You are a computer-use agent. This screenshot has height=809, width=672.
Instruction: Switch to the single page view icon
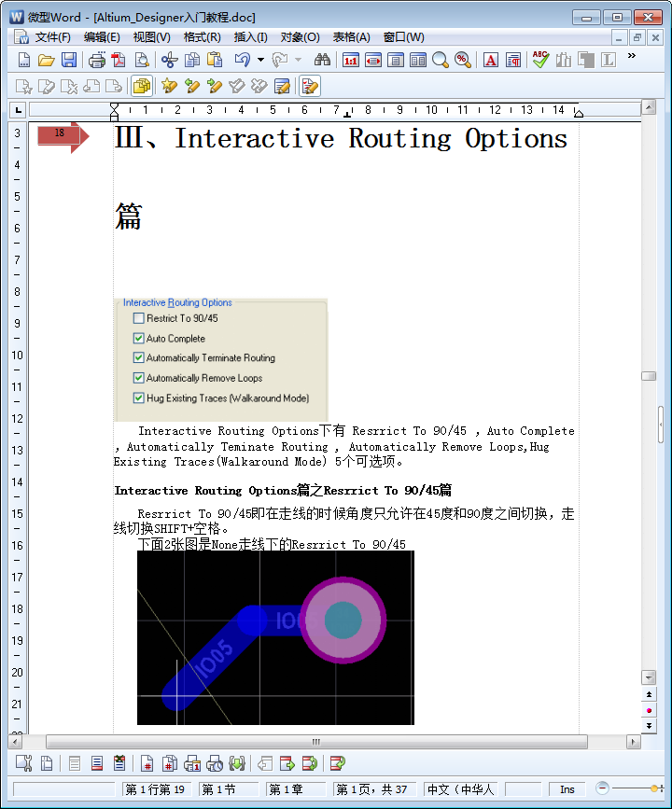coord(396,60)
